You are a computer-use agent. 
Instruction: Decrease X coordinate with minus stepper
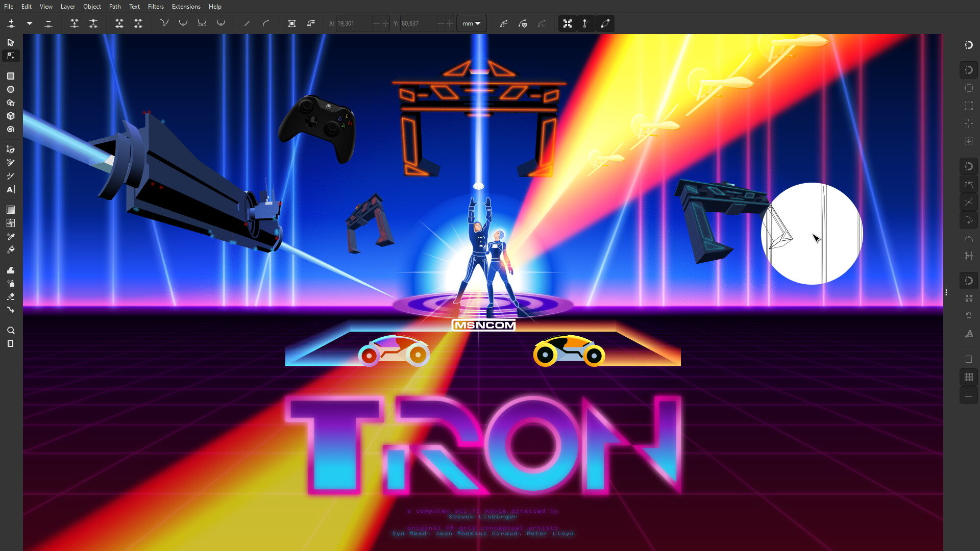(376, 23)
